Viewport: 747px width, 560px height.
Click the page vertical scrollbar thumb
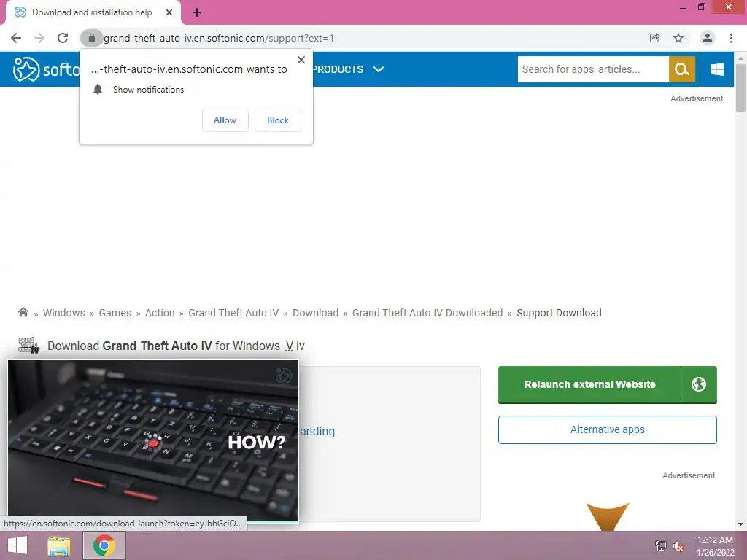[740, 87]
